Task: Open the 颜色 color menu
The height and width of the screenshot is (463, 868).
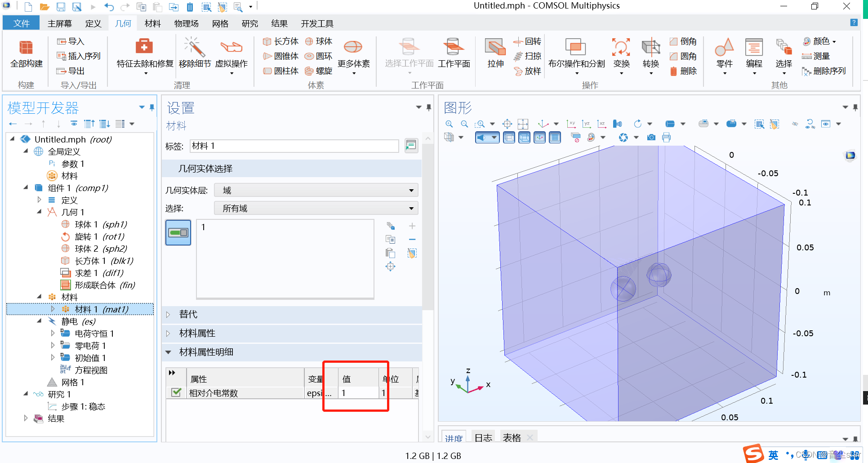Action: point(819,41)
